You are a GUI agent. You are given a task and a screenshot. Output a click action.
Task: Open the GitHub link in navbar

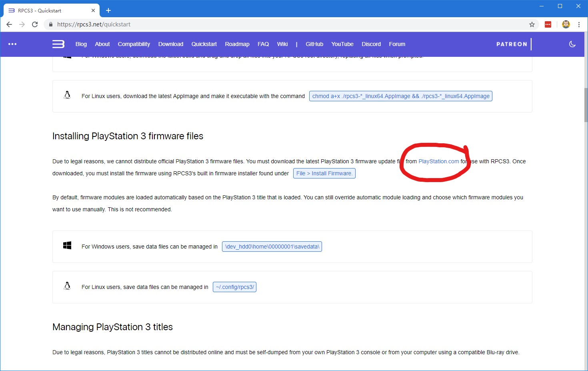tap(314, 44)
